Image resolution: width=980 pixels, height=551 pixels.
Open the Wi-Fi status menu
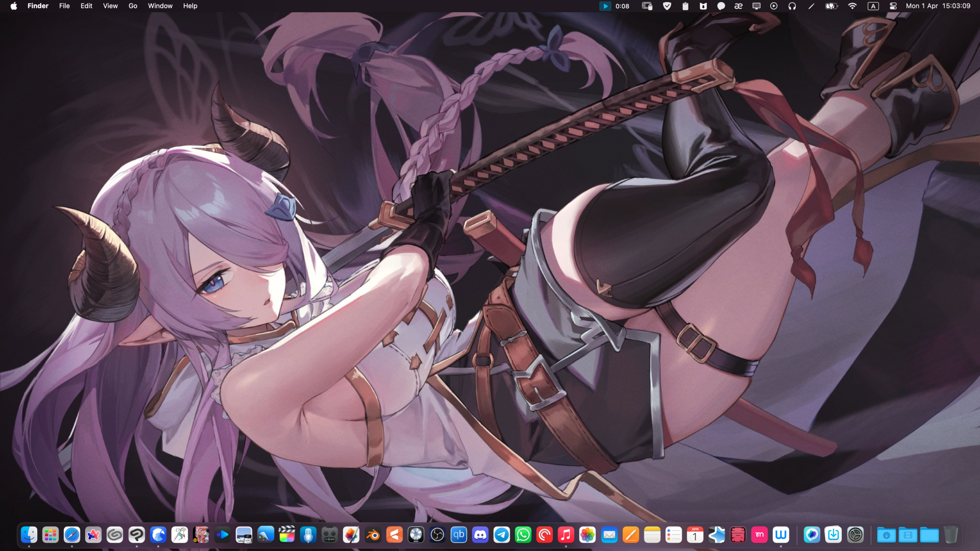click(x=853, y=6)
